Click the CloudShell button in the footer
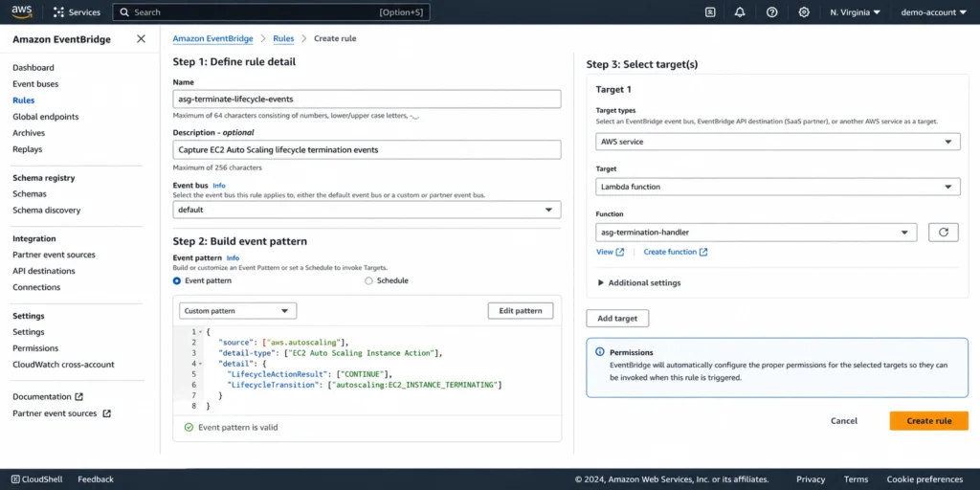 (37, 479)
